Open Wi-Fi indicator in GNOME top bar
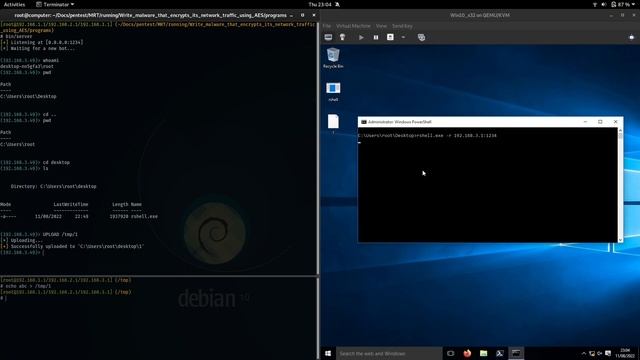Image resolution: width=640 pixels, height=360 pixels. point(595,4)
